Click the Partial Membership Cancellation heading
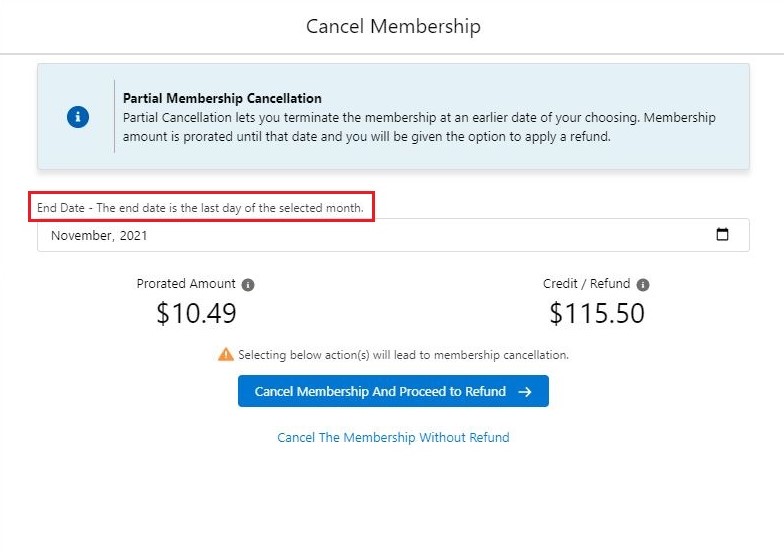The height and width of the screenshot is (554, 784). pos(222,99)
